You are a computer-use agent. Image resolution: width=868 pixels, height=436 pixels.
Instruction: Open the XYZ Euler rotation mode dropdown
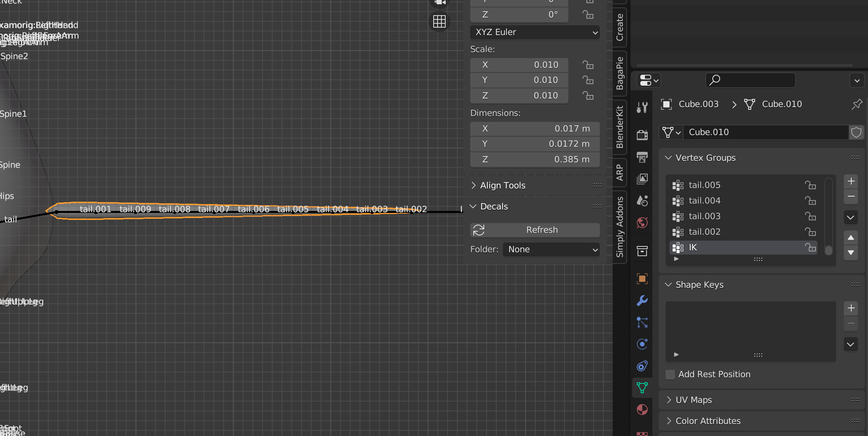(x=535, y=32)
